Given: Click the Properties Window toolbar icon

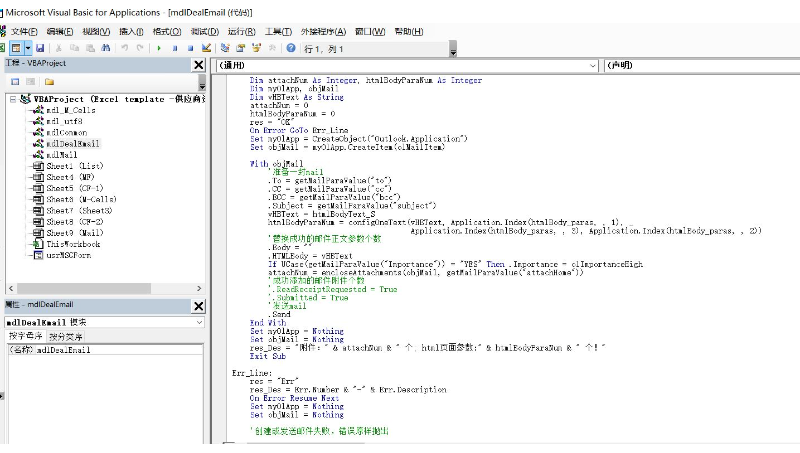Looking at the screenshot, I should click(241, 48).
